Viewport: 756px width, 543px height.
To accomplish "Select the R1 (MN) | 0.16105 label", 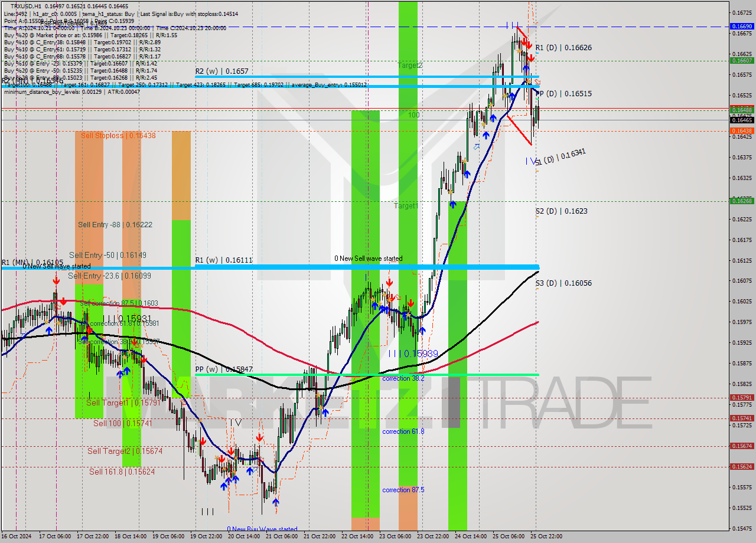I will pyautogui.click(x=32, y=262).
